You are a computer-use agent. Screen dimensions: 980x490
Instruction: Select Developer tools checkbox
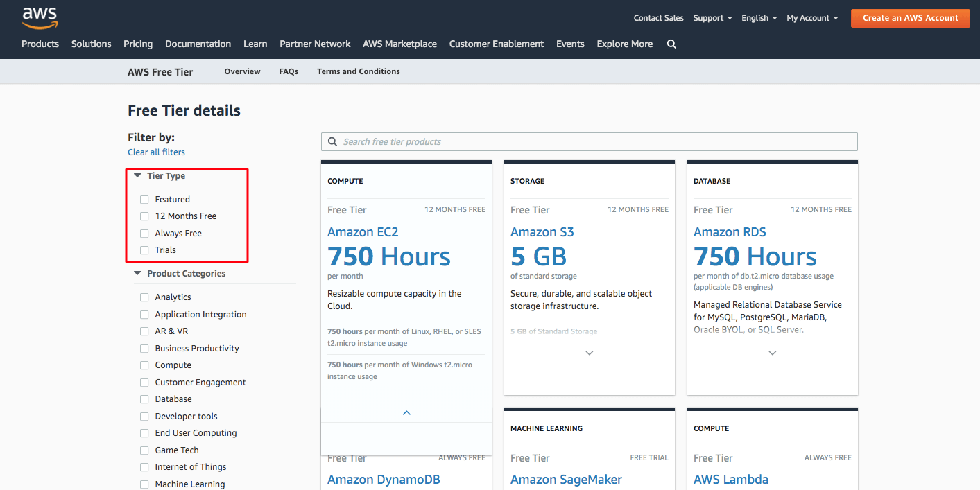144,417
